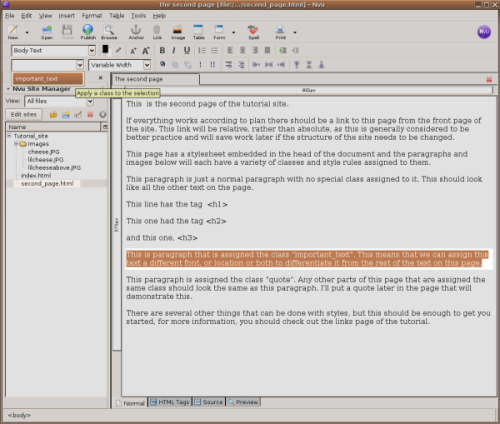
Task: Open the Tools menu
Action: [x=138, y=16]
